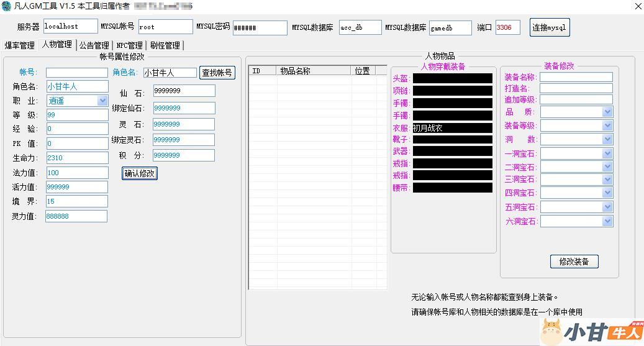Select the 衣服 slot showing 初月战衣

point(452,128)
